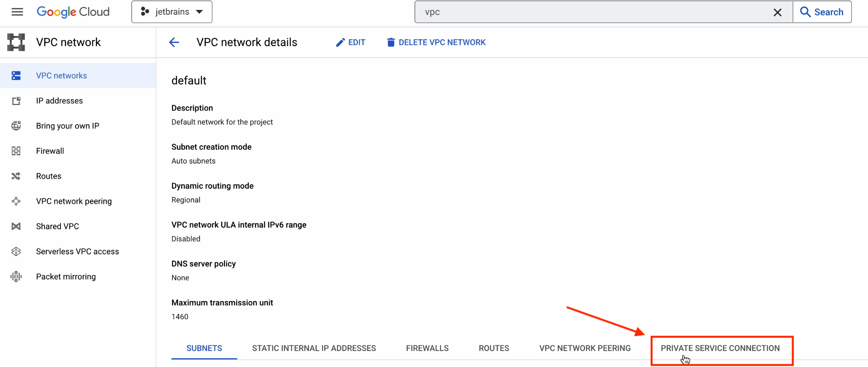Open the hamburger navigation menu
The height and width of the screenshot is (367, 868).
[17, 12]
